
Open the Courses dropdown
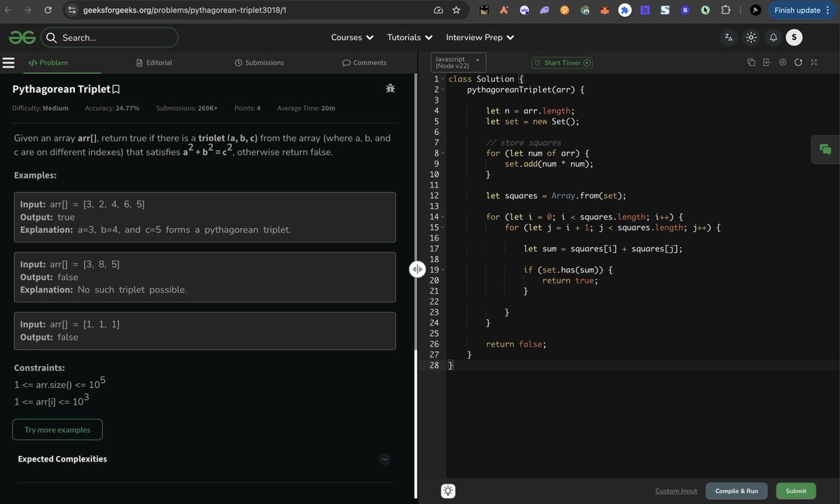(352, 38)
